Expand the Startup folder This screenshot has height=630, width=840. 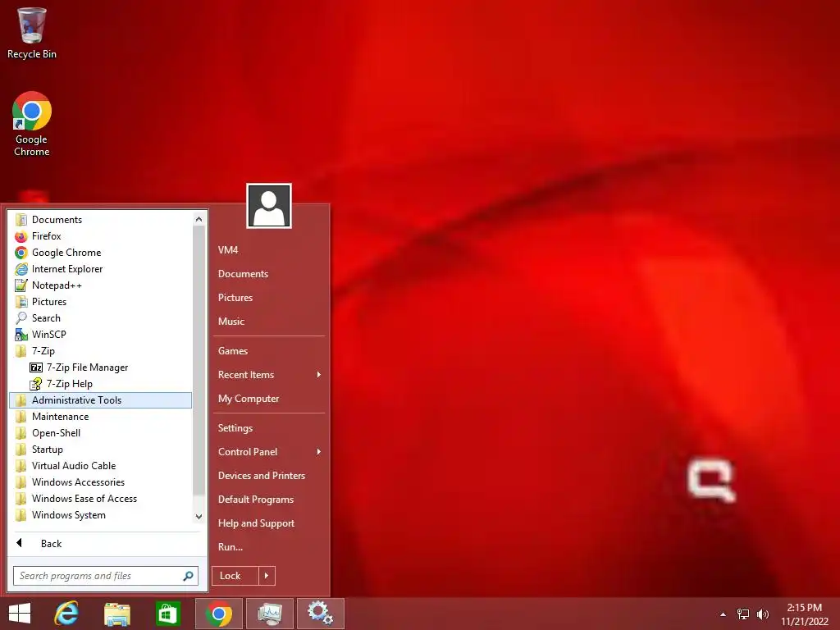100,450
